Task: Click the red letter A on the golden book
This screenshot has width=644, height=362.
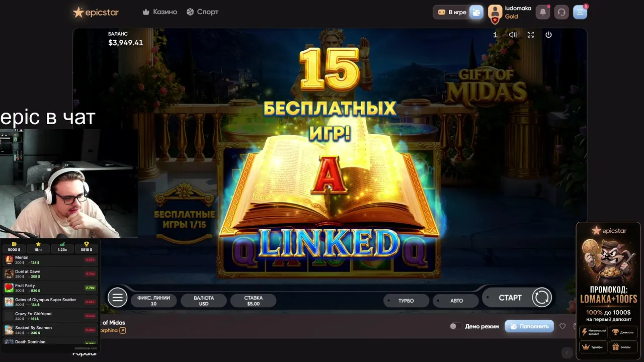Action: [x=329, y=175]
